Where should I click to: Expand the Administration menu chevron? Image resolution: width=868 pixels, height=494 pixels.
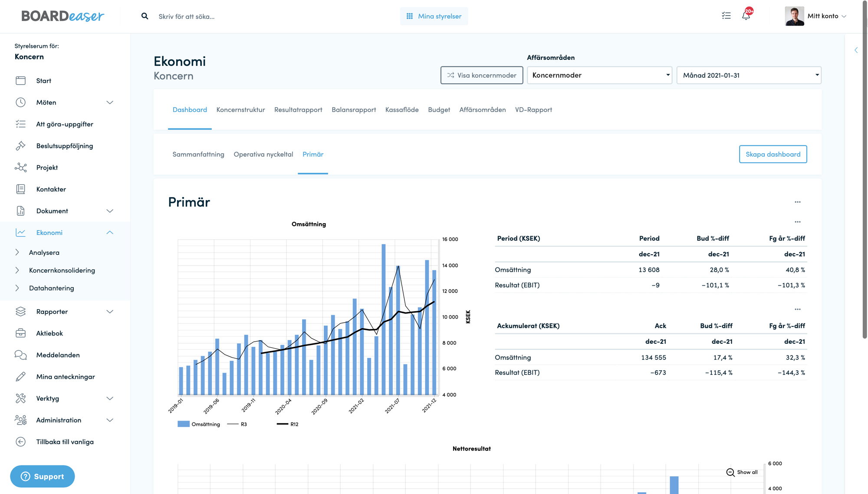(x=110, y=420)
